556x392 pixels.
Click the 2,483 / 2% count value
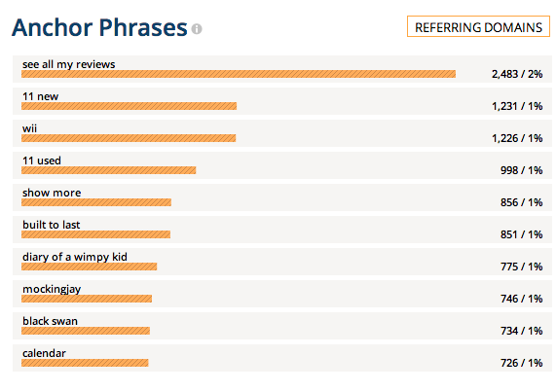coord(517,74)
